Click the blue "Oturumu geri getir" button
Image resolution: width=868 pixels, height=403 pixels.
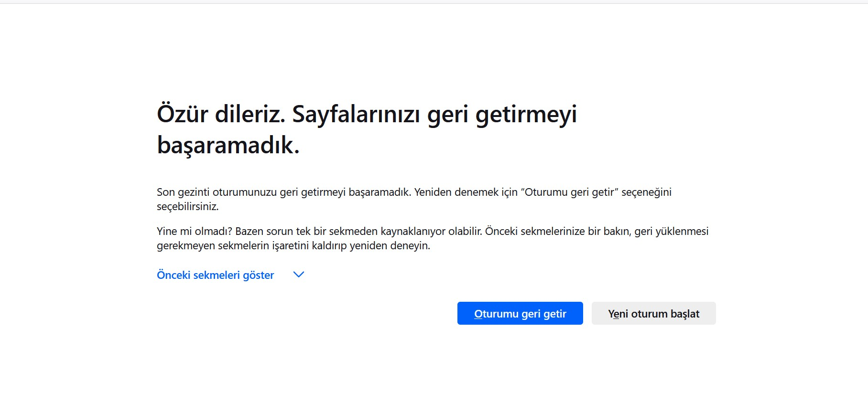(x=520, y=313)
